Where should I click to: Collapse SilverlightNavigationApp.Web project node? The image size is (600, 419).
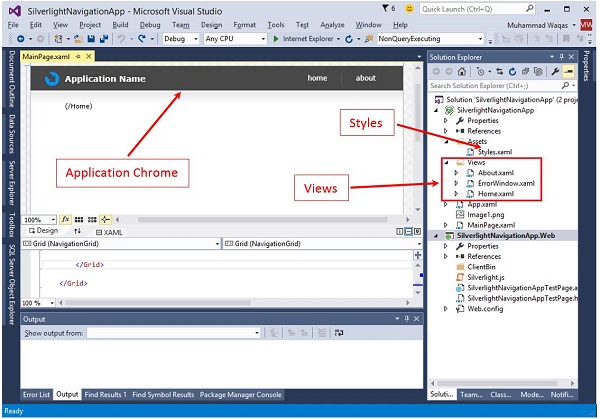click(436, 236)
